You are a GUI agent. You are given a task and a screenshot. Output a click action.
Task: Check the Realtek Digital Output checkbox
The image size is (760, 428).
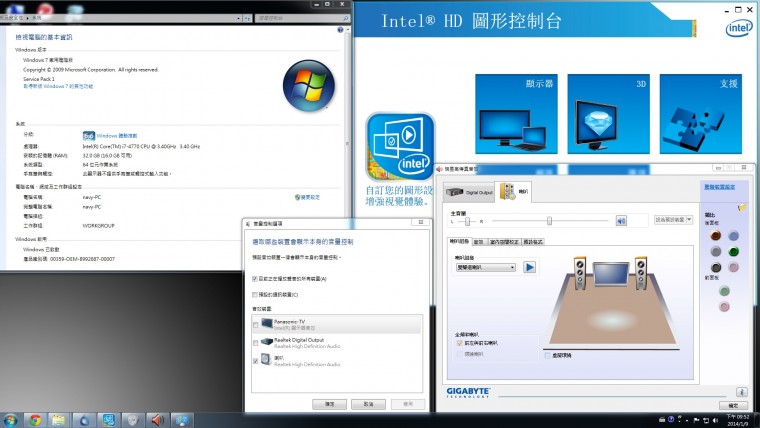[255, 343]
